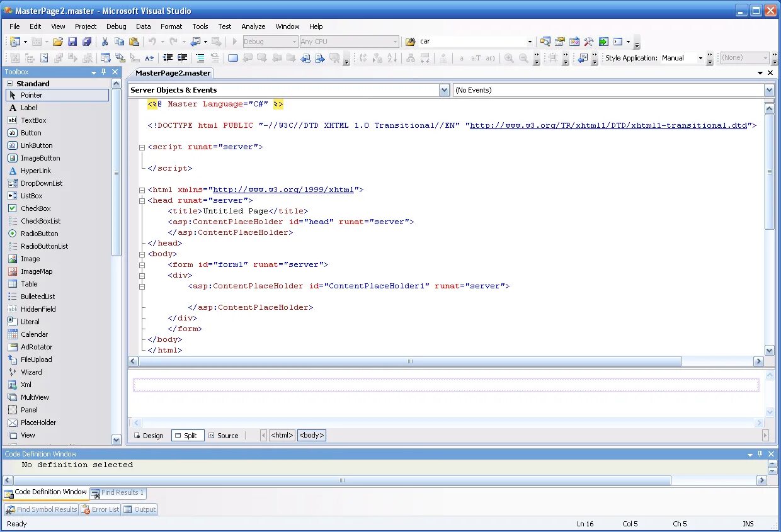This screenshot has width=781, height=532.
Task: Click the Copy icon in the toolbar
Action: pos(119,42)
